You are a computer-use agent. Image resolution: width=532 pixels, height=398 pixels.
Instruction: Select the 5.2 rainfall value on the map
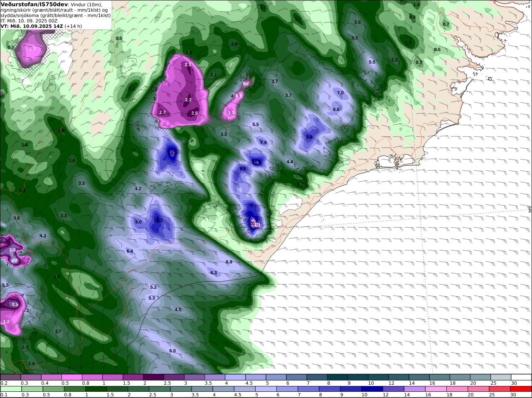tap(153, 287)
